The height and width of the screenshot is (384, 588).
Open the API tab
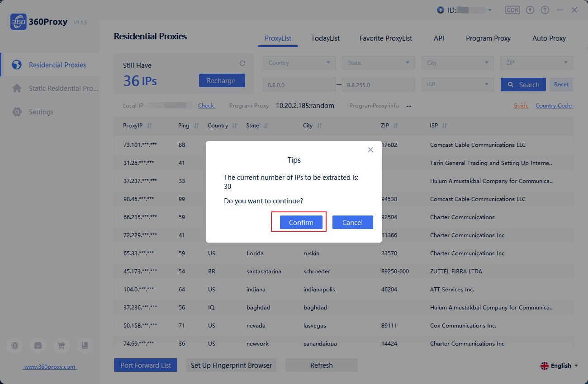[439, 38]
